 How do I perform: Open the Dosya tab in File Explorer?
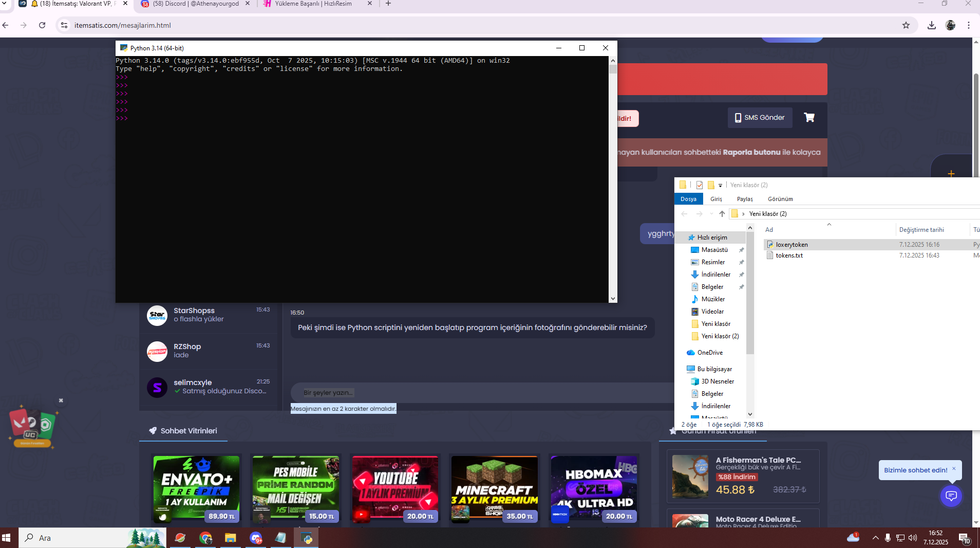[688, 199]
